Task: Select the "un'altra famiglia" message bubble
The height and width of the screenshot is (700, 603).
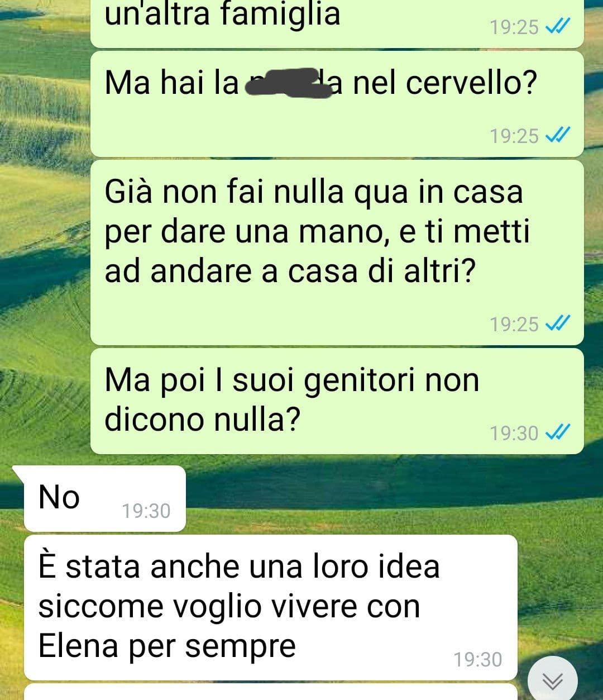Action: coord(337,23)
